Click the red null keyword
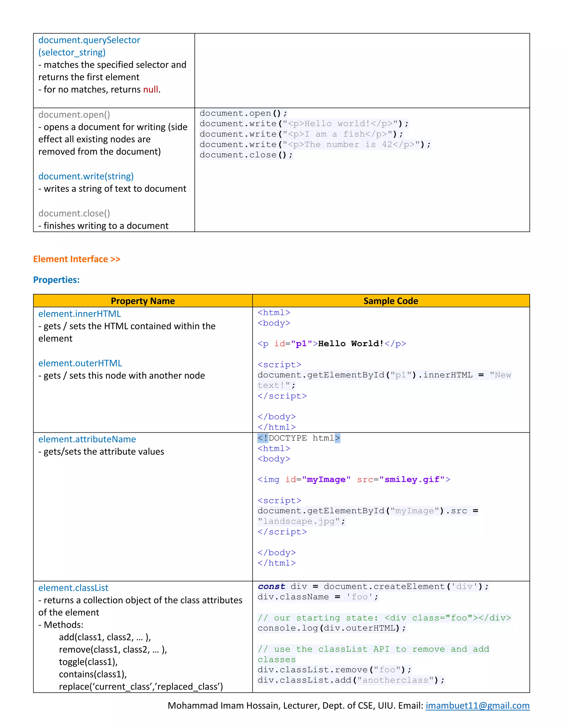This screenshot has height=728, width=563. click(x=150, y=89)
